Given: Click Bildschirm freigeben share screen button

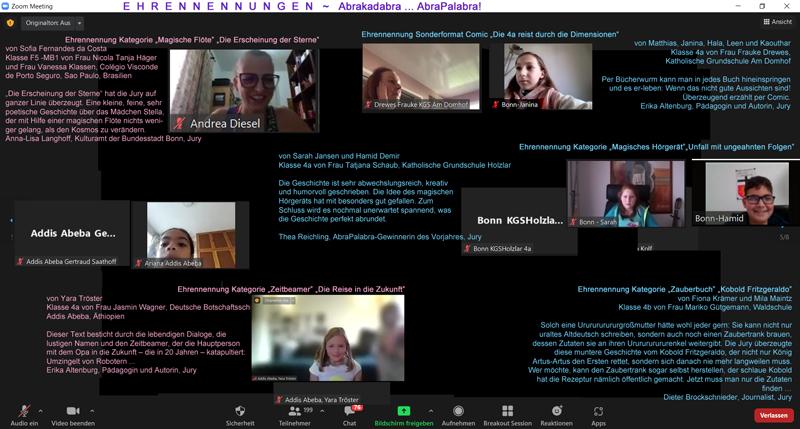Looking at the screenshot, I should pos(404,415).
